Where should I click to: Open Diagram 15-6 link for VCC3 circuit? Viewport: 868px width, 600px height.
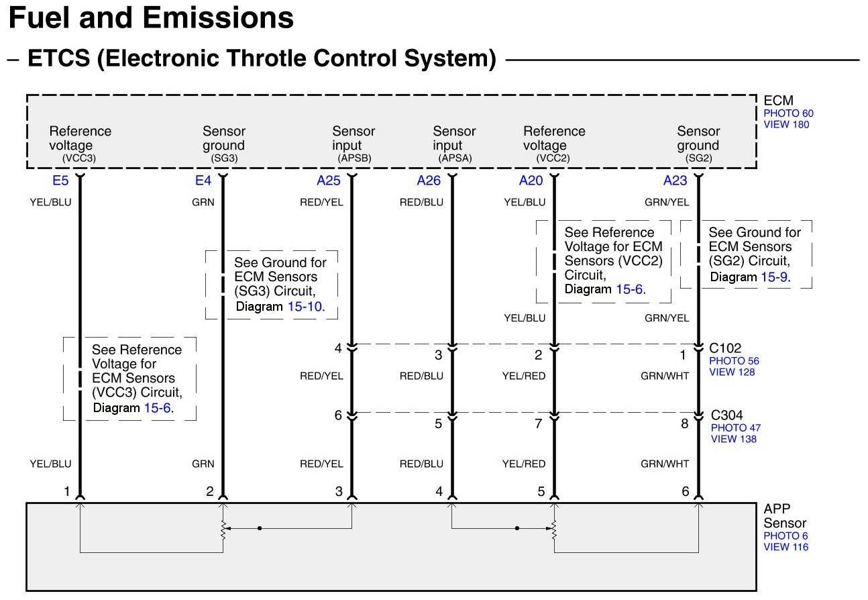[158, 407]
